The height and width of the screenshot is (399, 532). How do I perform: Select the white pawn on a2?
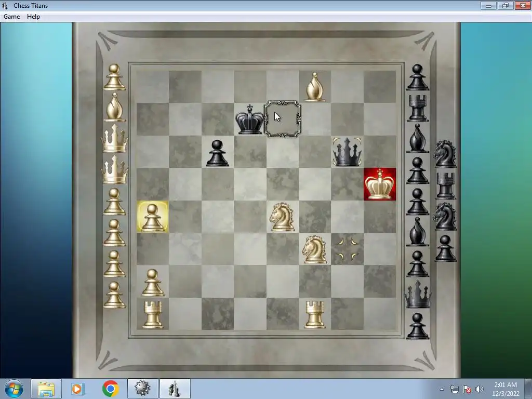(152, 282)
